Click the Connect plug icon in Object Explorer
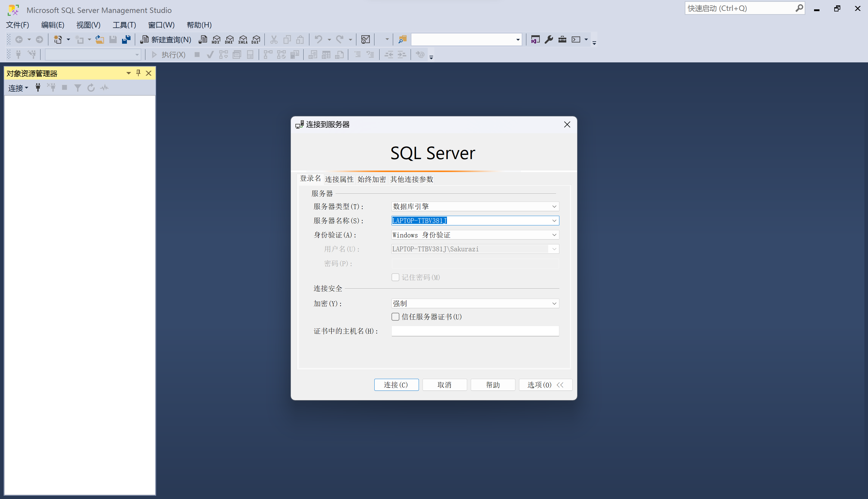The image size is (868, 499). click(38, 87)
